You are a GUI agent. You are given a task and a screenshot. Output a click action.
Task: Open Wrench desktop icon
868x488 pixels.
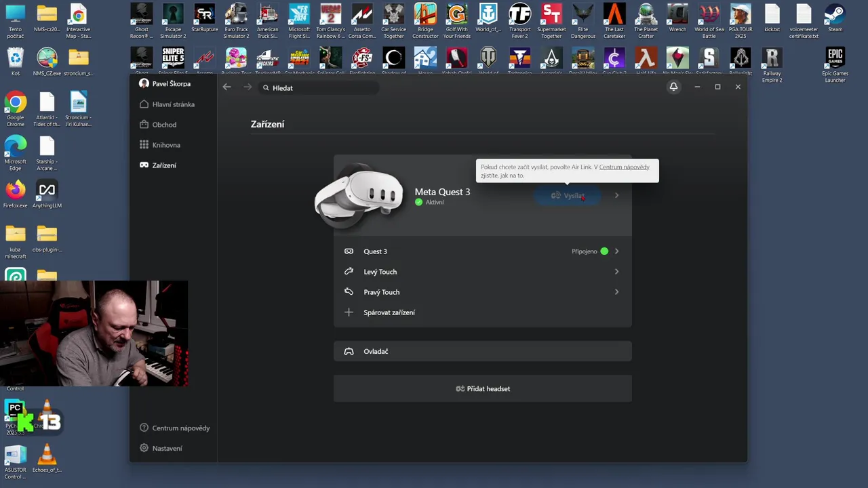677,18
